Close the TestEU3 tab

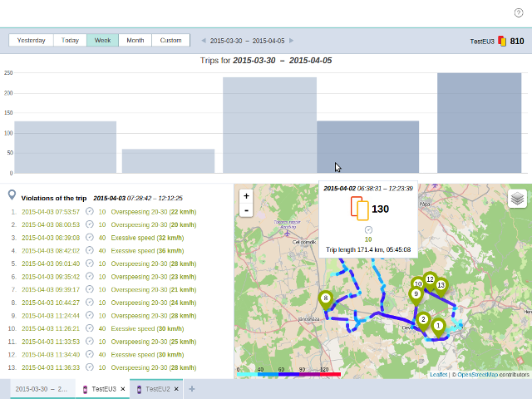pos(123,389)
